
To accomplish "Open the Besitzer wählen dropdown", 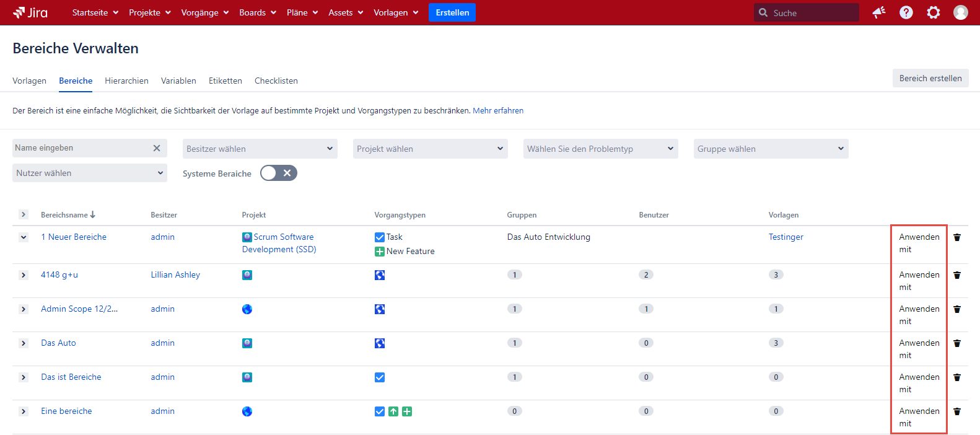I will click(260, 149).
